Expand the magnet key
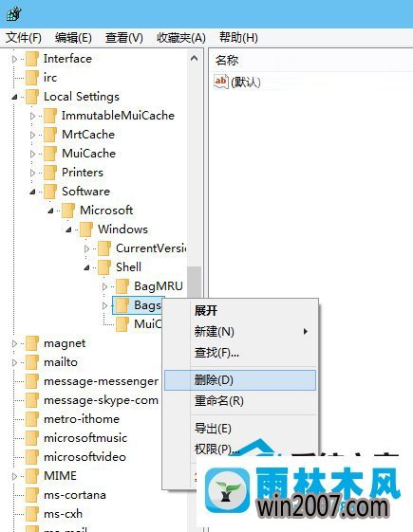The width and height of the screenshot is (413, 532). point(14,343)
